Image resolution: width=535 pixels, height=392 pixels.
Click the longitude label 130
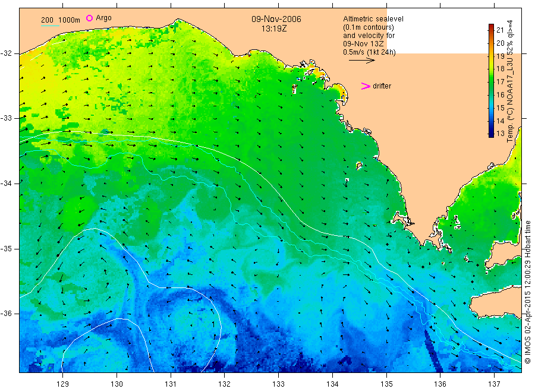117,384
